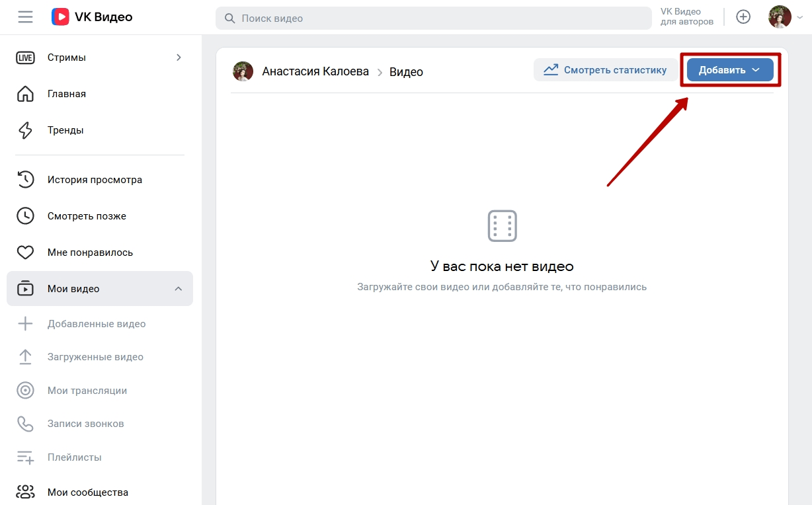Open the hamburger menu icon
This screenshot has height=505, width=812.
(25, 17)
